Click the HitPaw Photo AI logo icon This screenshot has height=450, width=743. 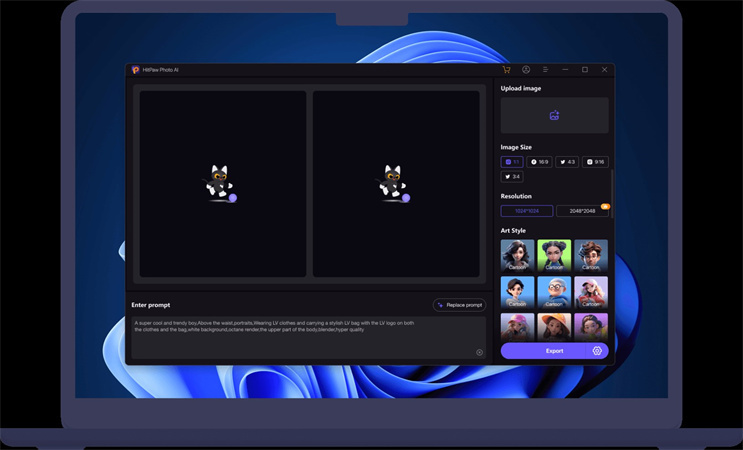(x=135, y=70)
